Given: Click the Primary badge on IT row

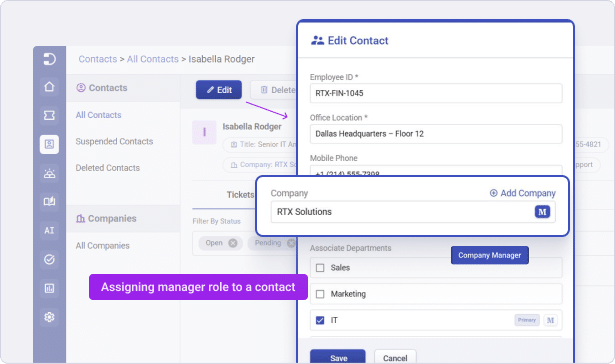Looking at the screenshot, I should tap(527, 320).
